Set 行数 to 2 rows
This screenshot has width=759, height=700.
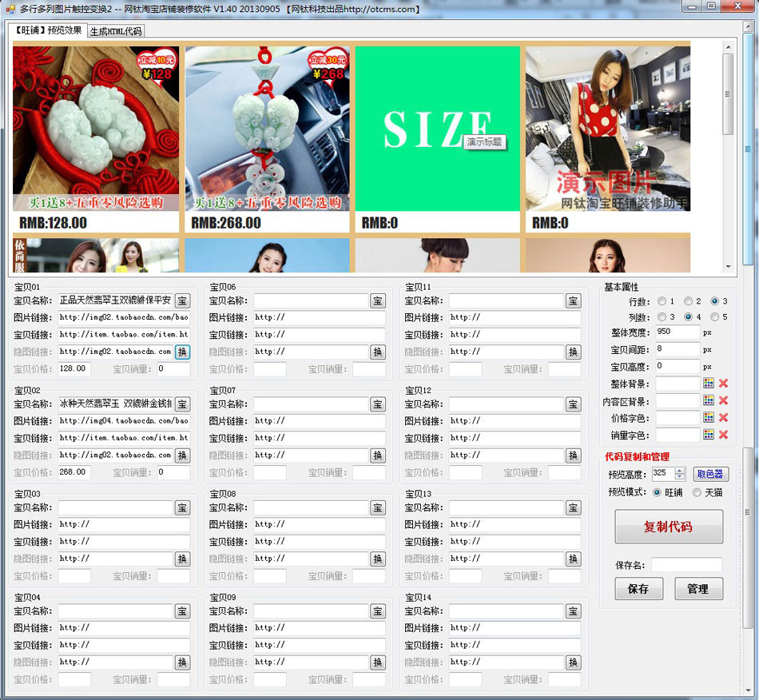688,301
